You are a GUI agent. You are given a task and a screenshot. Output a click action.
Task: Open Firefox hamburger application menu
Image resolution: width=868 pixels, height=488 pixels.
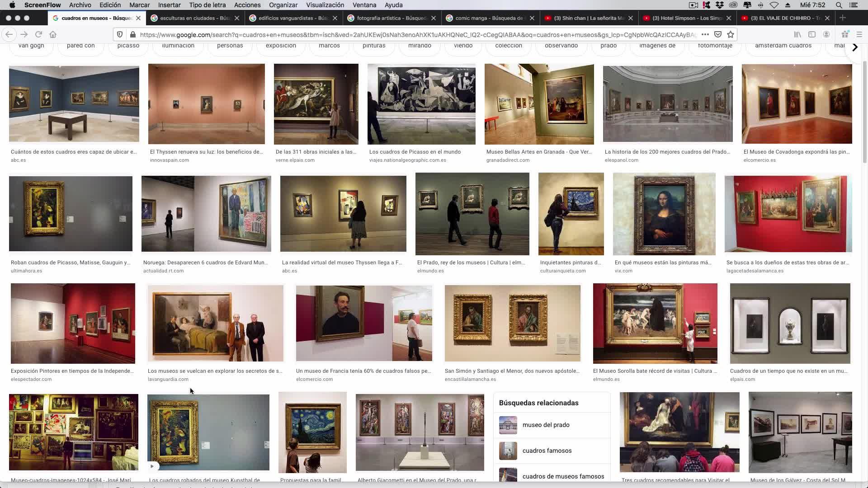tap(859, 34)
